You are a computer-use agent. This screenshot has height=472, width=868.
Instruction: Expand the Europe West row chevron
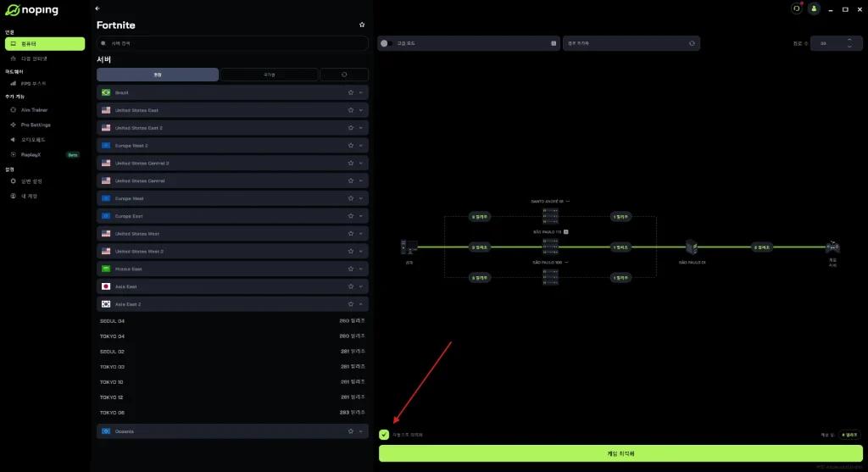point(361,198)
